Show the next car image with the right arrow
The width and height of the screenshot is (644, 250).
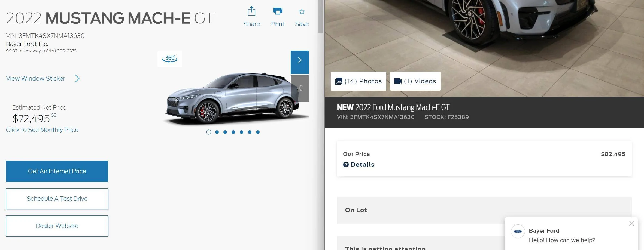pyautogui.click(x=300, y=62)
